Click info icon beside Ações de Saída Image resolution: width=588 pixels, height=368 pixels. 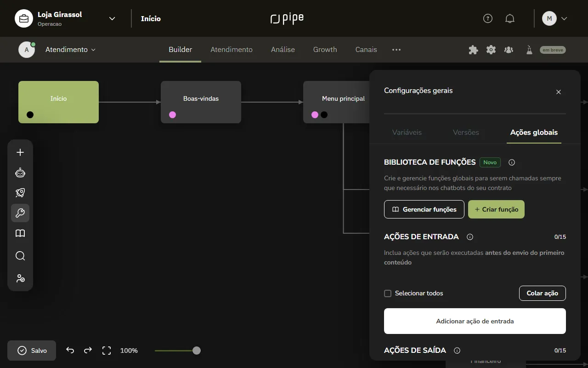point(457,351)
